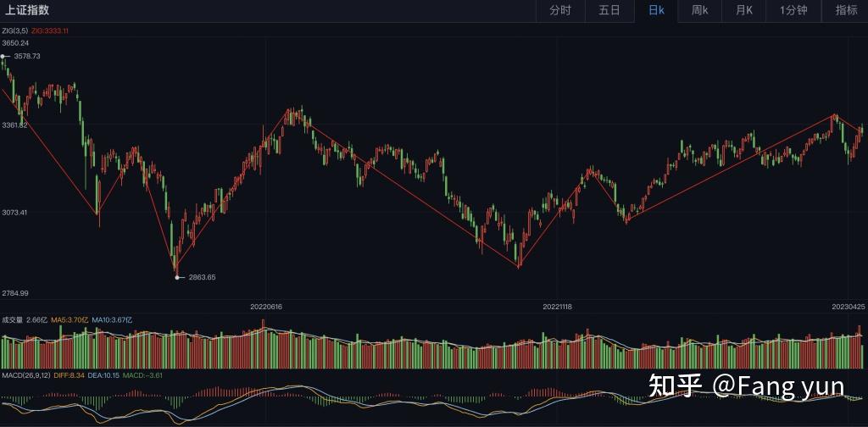
Task: Click the MACD(26,9,12) indicator label
Action: (26, 375)
